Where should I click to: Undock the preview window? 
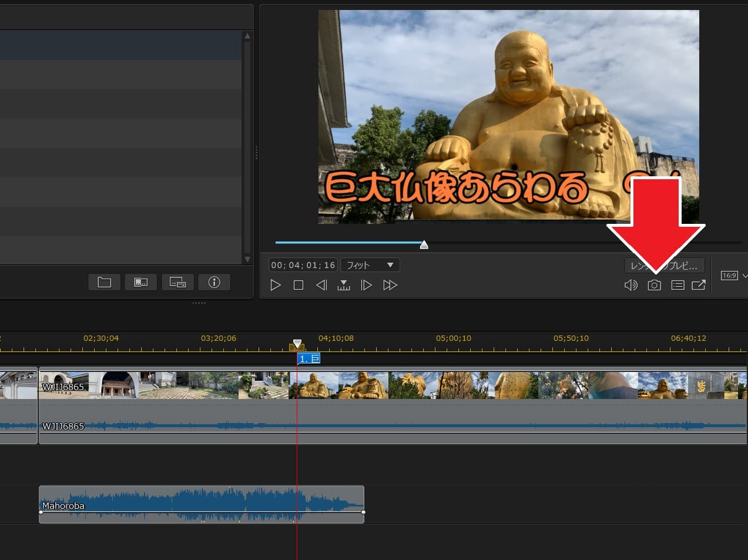tap(699, 285)
